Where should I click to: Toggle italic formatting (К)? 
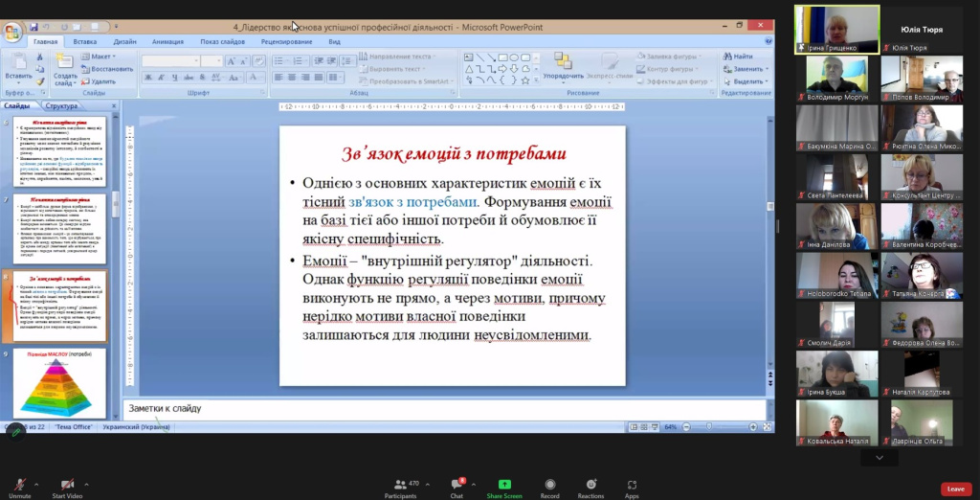161,78
